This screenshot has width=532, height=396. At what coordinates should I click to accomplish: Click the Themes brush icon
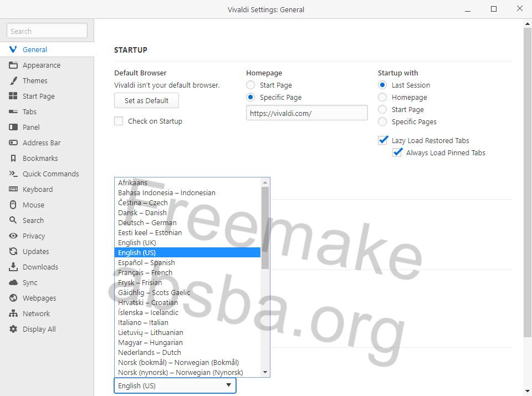(13, 80)
